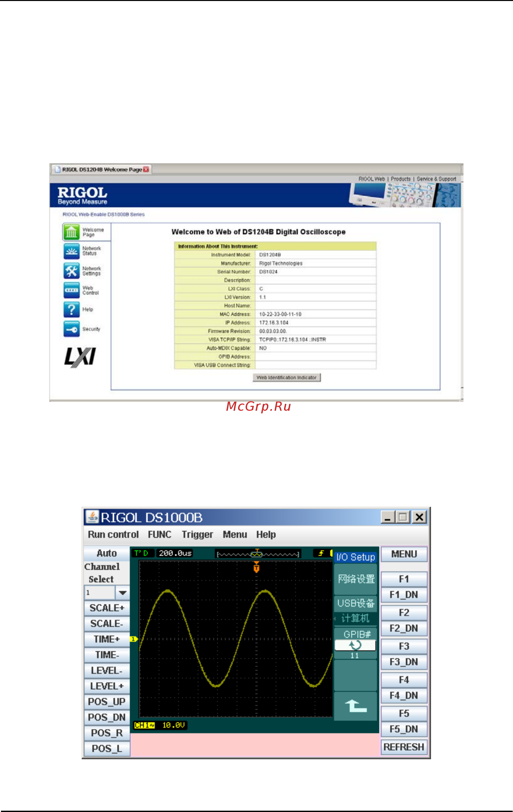Open the Service & Support link
Screen dimensions: 513x812
(436, 179)
